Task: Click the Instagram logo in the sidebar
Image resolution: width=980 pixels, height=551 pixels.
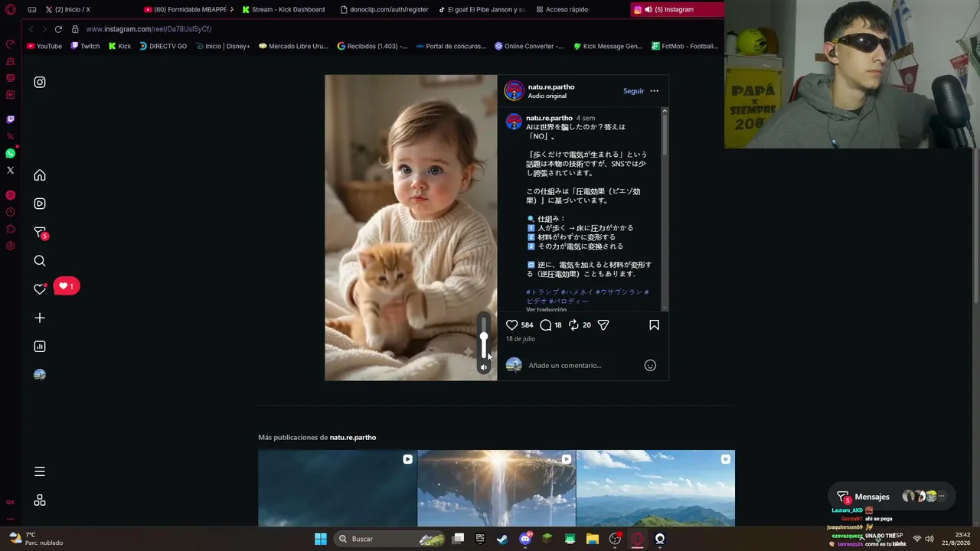Action: [40, 83]
